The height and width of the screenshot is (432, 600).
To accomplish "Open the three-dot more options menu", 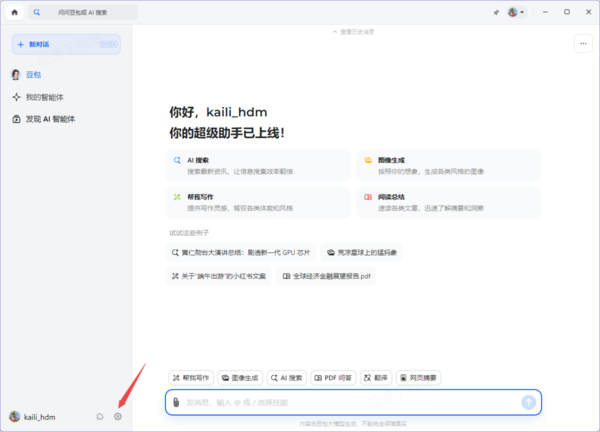I will (x=583, y=44).
